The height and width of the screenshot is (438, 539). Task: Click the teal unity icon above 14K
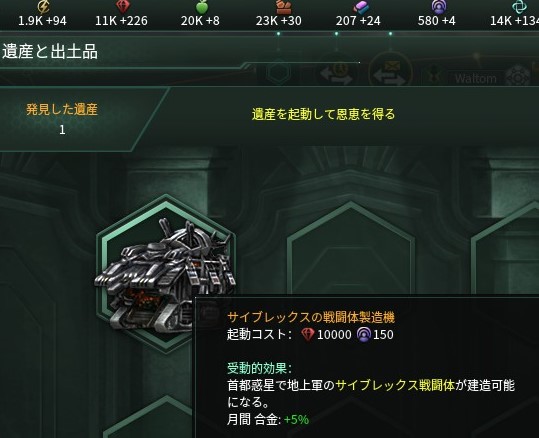[521, 6]
